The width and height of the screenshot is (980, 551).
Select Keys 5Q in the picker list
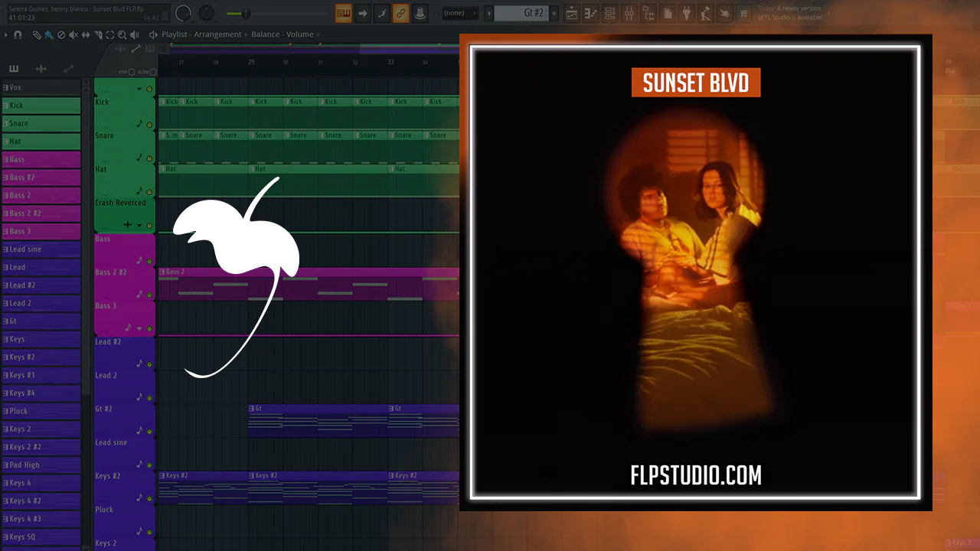pos(41,537)
